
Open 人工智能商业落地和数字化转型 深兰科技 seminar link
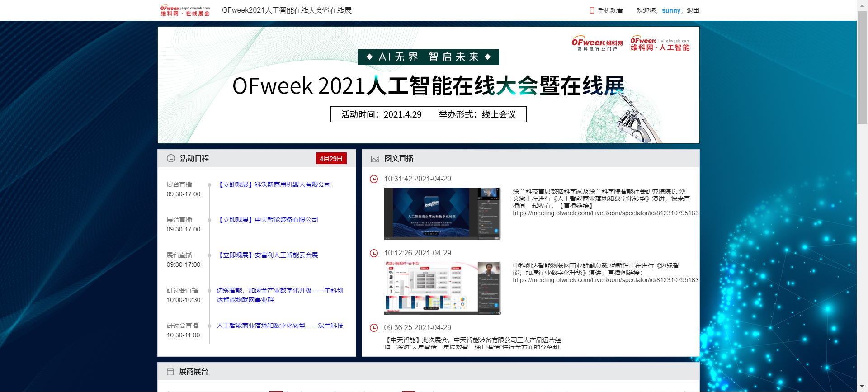(x=280, y=326)
